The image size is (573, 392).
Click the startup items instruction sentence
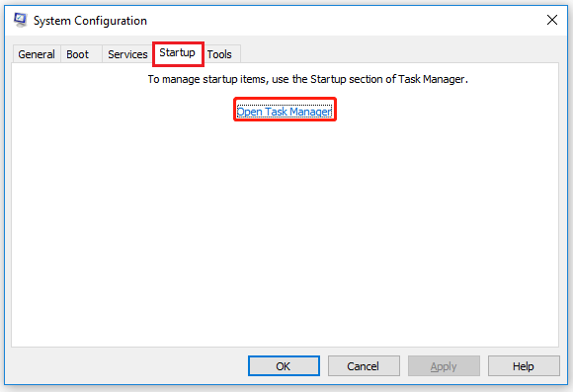click(307, 79)
